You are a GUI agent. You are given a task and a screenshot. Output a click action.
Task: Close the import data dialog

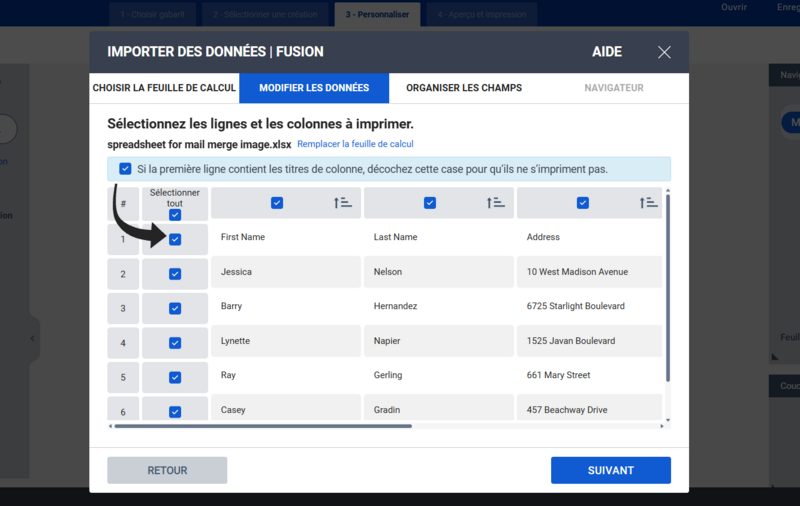[664, 52]
